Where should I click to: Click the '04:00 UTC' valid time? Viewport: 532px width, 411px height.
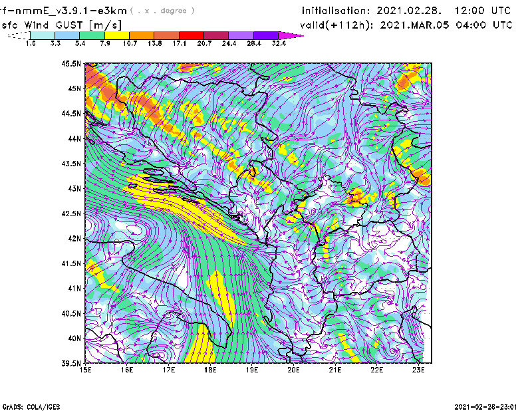(484, 25)
